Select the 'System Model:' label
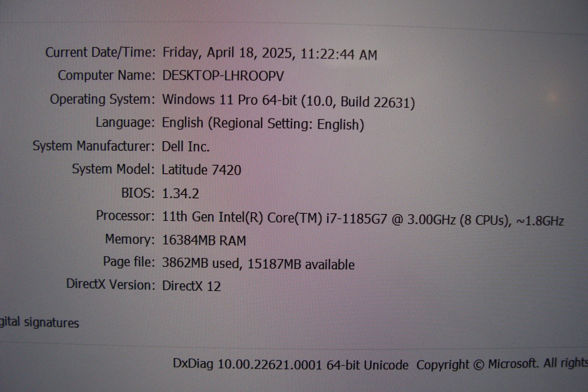The image size is (588, 392). click(114, 169)
